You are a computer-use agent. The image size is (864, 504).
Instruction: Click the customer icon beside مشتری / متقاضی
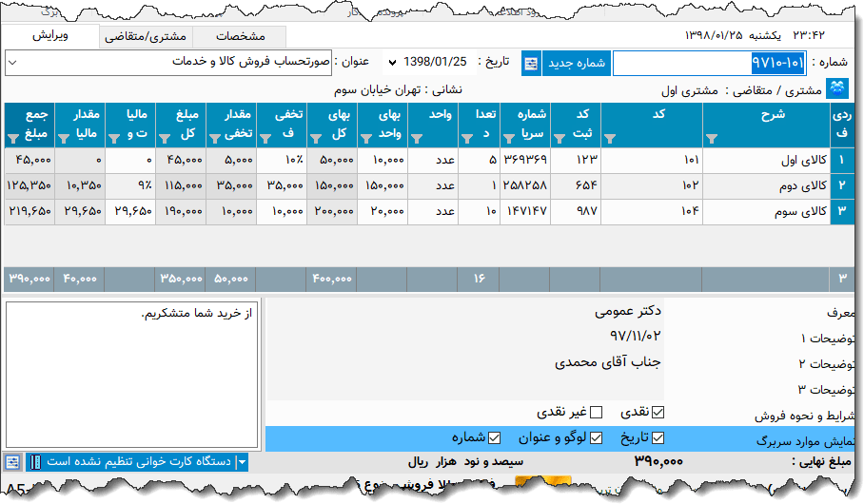point(837,88)
